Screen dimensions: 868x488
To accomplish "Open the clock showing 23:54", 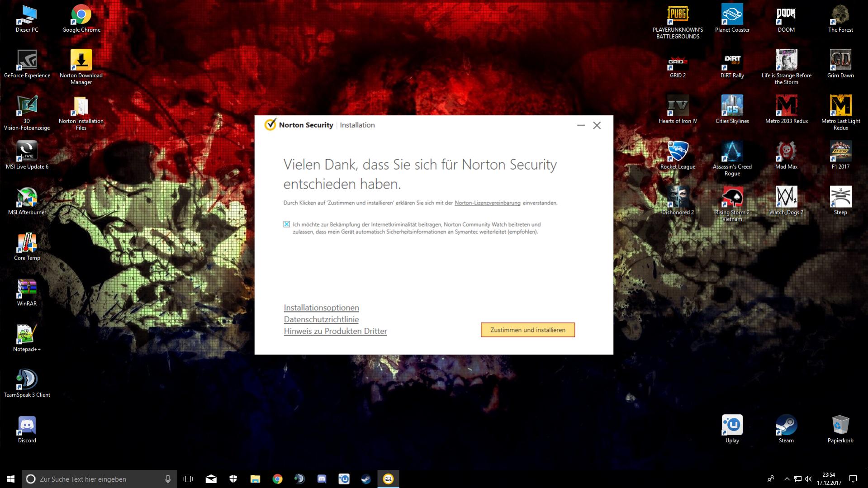I will coord(829,479).
